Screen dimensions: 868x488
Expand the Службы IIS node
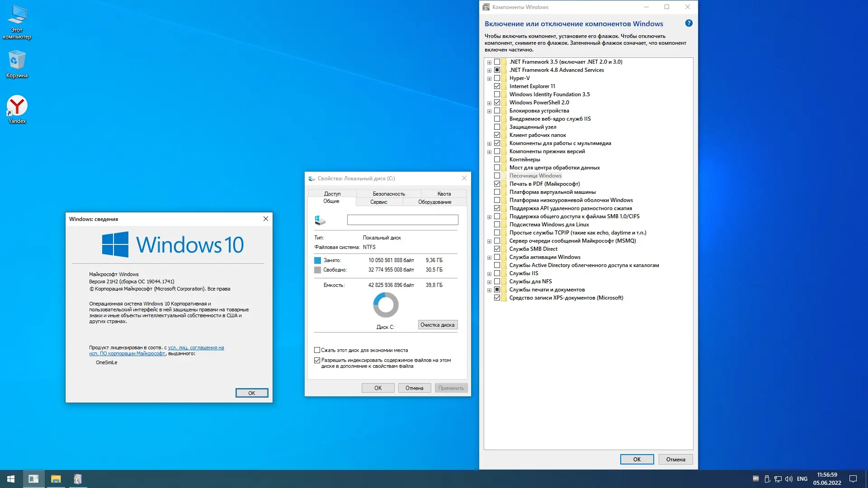[489, 274]
